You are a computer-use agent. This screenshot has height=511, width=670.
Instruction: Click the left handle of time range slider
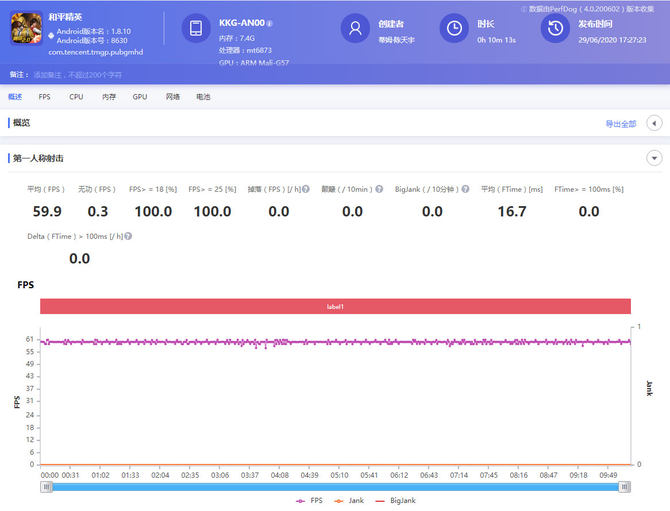click(x=46, y=487)
